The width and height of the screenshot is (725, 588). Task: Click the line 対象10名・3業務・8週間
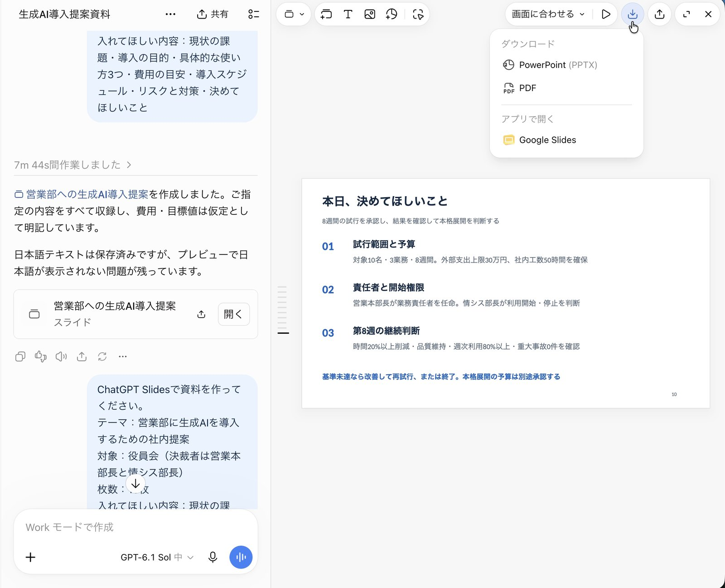(x=470, y=260)
